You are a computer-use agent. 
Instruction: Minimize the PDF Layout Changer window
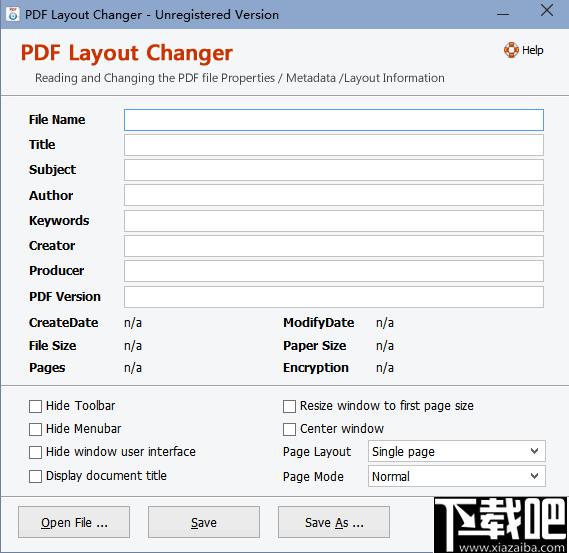pyautogui.click(x=503, y=14)
